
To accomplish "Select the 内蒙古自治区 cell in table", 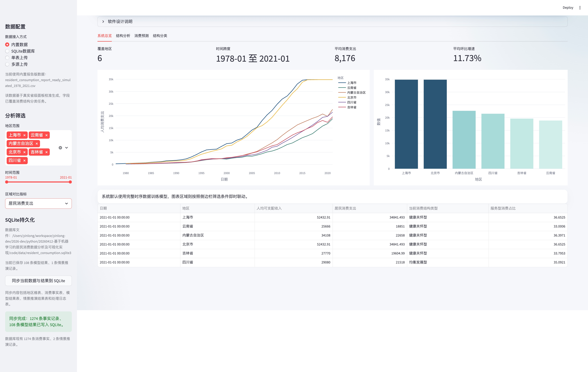I will tap(217, 235).
